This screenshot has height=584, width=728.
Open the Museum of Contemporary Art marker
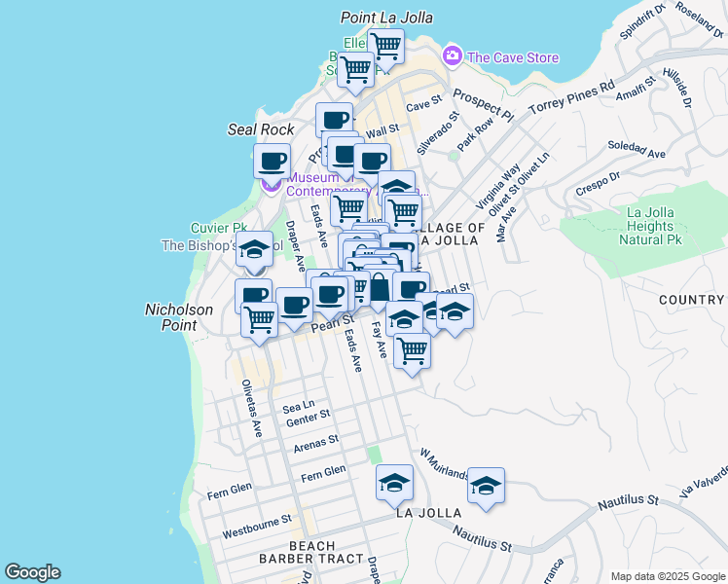(271, 187)
